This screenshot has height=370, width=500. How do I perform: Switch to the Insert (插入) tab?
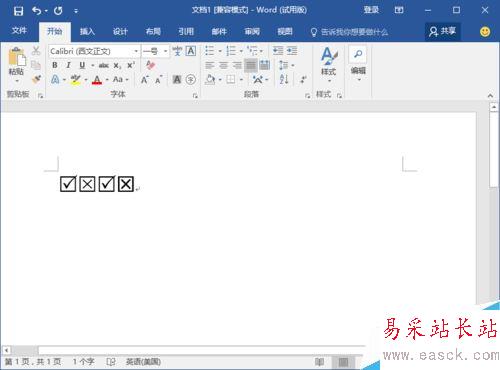click(x=87, y=32)
